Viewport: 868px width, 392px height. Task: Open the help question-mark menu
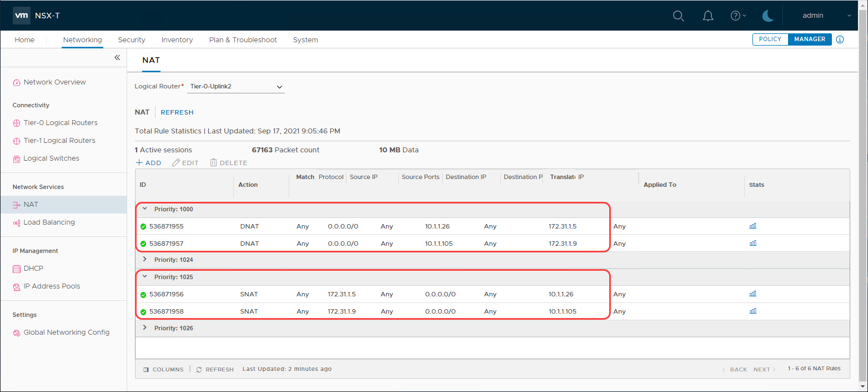tap(736, 16)
